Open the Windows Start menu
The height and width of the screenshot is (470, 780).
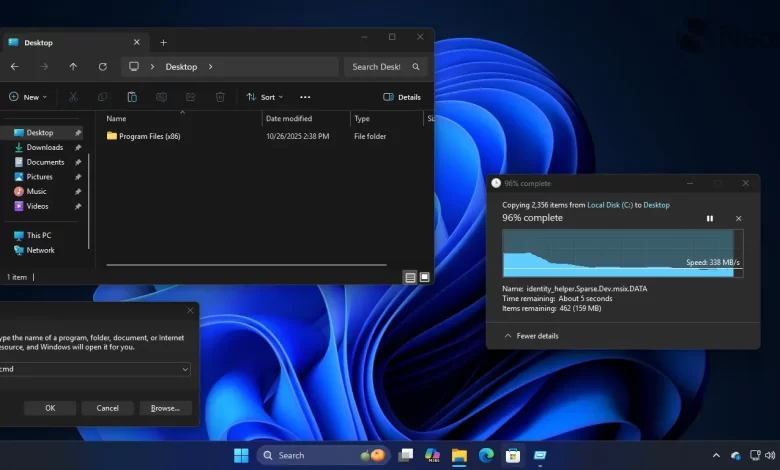point(241,455)
